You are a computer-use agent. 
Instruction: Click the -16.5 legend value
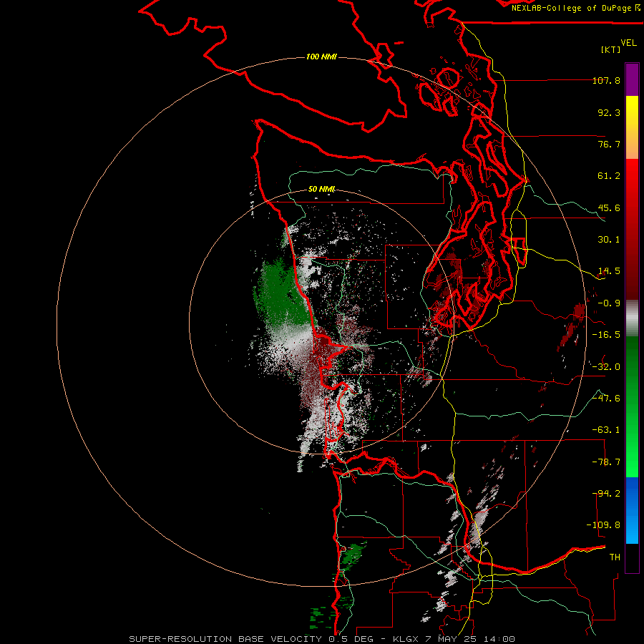tap(606, 335)
